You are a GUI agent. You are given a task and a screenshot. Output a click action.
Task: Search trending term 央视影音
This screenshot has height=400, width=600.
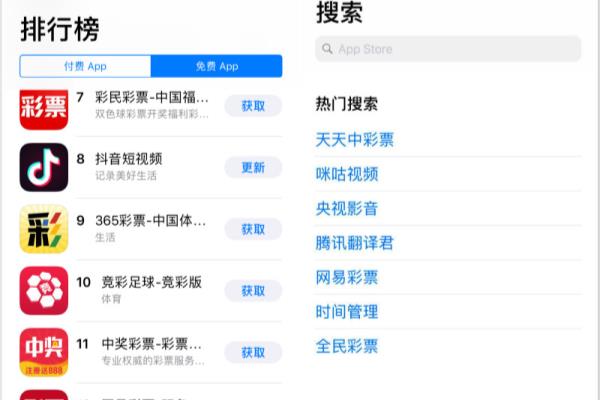[x=347, y=208]
